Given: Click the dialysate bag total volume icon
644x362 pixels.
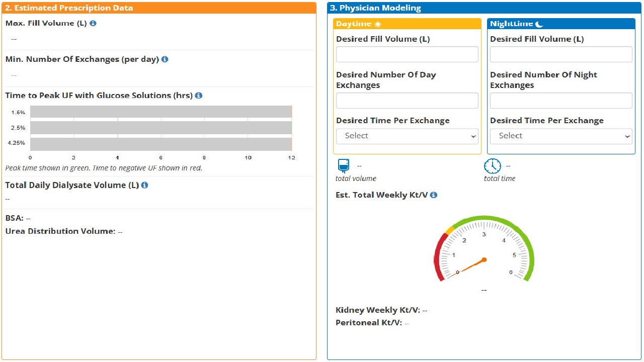Looking at the screenshot, I should point(344,166).
